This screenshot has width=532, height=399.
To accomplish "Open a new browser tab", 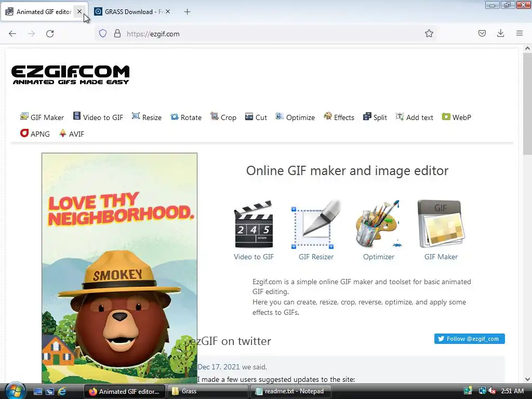I will click(x=187, y=12).
